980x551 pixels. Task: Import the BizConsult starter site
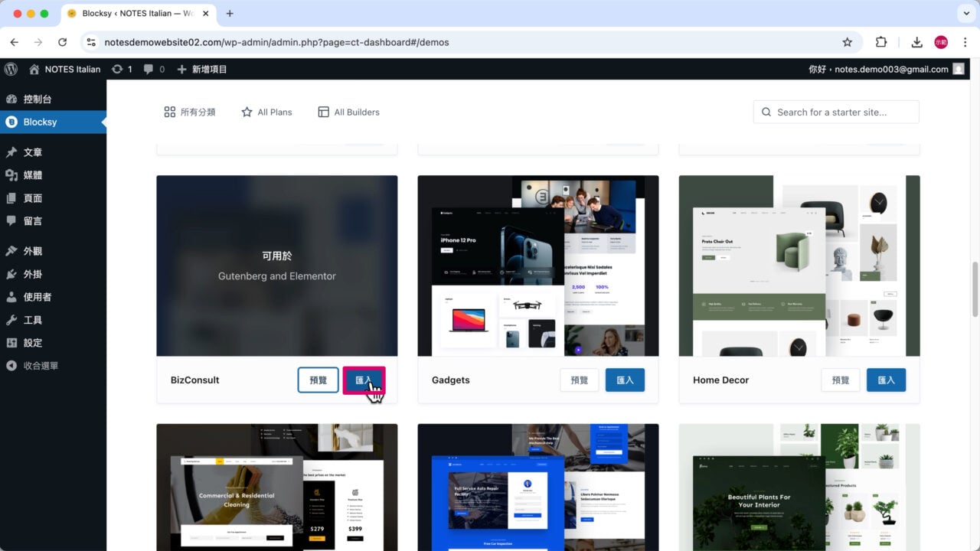[364, 380]
